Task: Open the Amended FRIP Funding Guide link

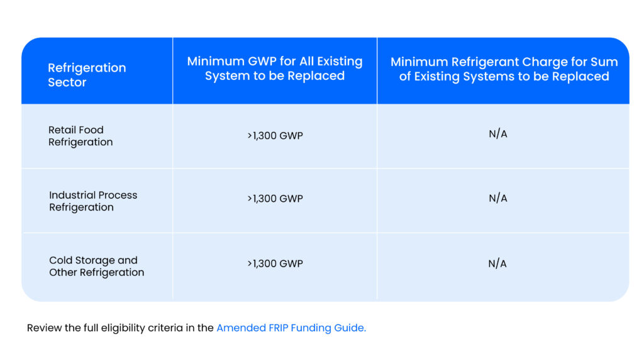Action: [x=291, y=328]
